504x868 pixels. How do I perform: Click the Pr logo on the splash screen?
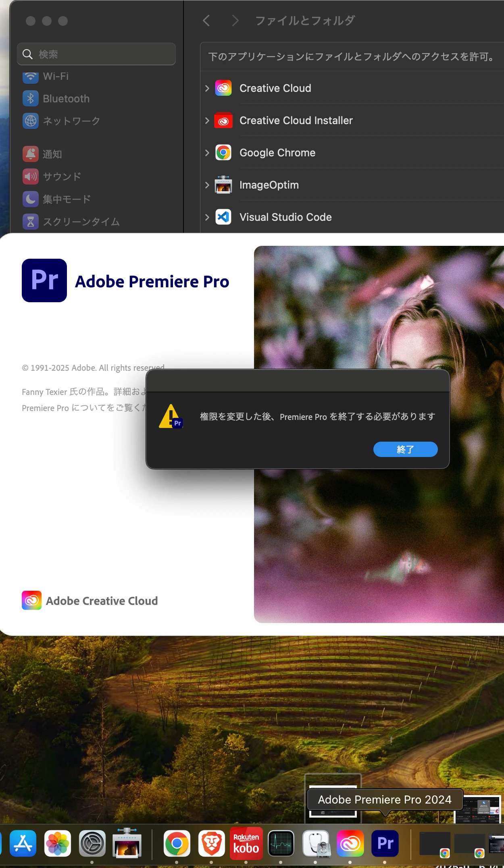[x=44, y=280]
